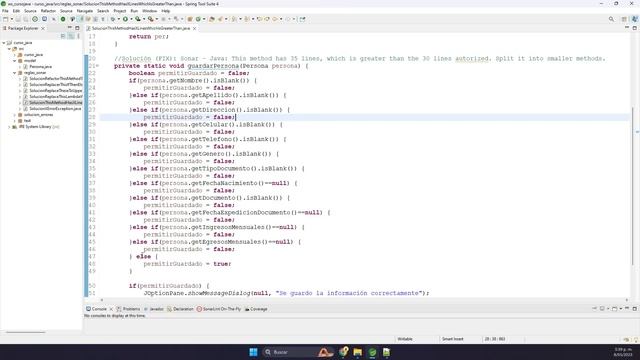Viewport: 640px width, 360px height.
Task: Click the editor vertical scrollbar
Action: pos(632,186)
